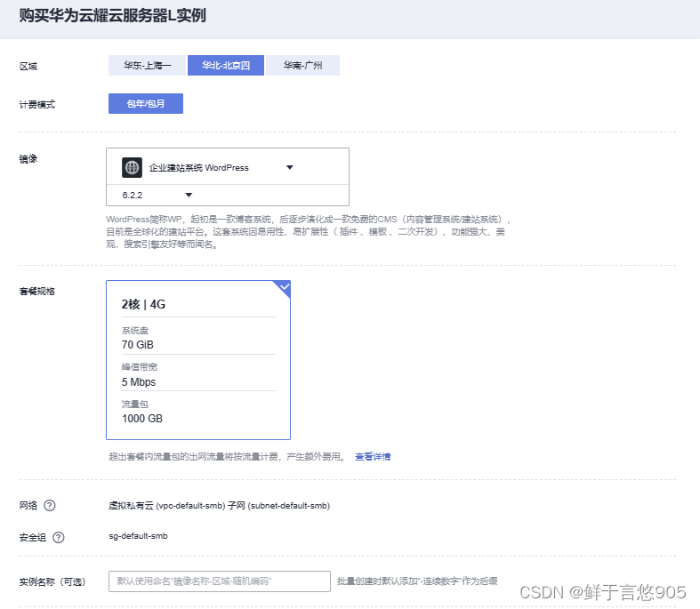700x609 pixels.
Task: Click the 5 Mbps peak bandwidth value
Action: pyautogui.click(x=139, y=382)
